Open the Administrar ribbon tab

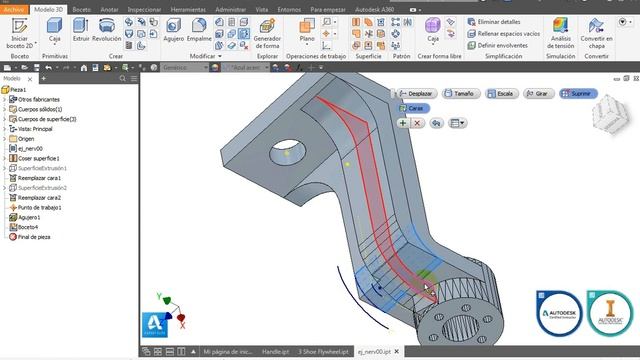[x=230, y=9]
